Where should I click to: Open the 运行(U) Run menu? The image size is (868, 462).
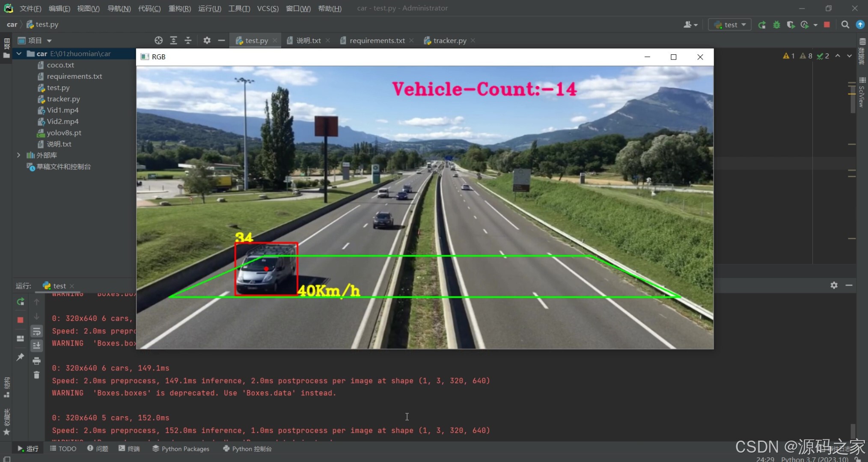209,8
